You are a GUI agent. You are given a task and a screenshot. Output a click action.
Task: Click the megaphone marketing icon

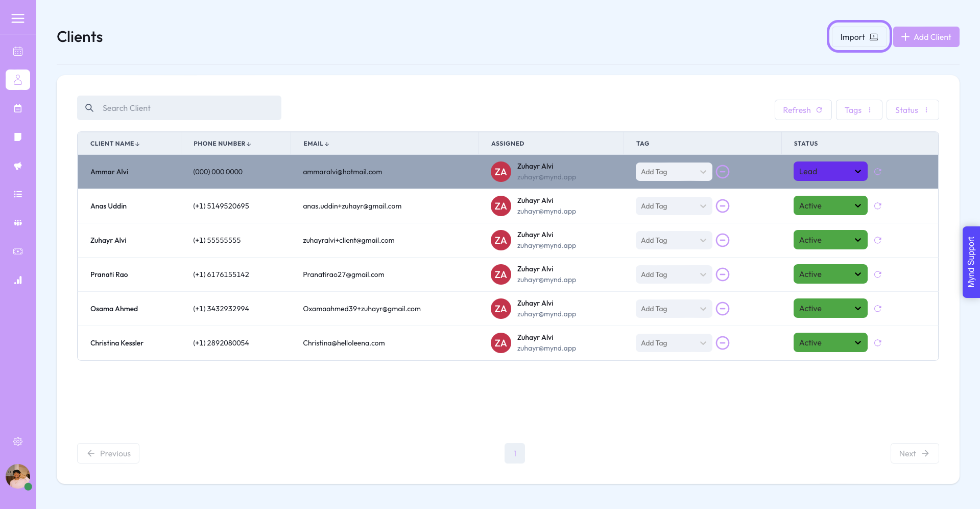pyautogui.click(x=18, y=166)
